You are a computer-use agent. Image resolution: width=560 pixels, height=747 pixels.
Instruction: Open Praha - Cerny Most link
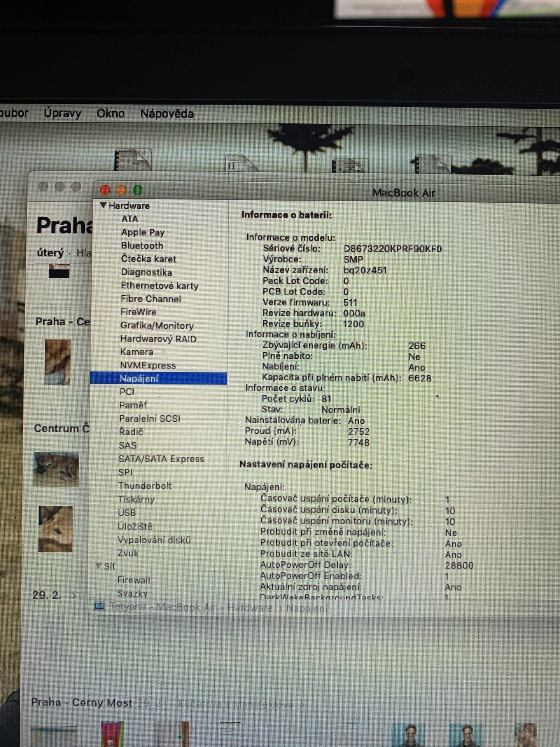point(81,702)
